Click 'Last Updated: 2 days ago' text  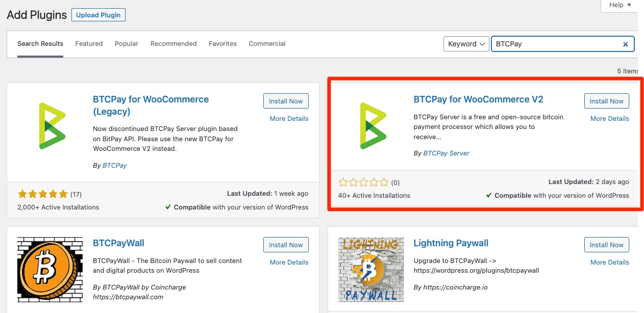[589, 182]
